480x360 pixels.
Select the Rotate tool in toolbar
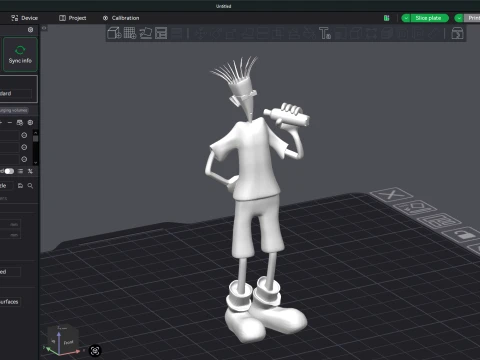[216, 33]
